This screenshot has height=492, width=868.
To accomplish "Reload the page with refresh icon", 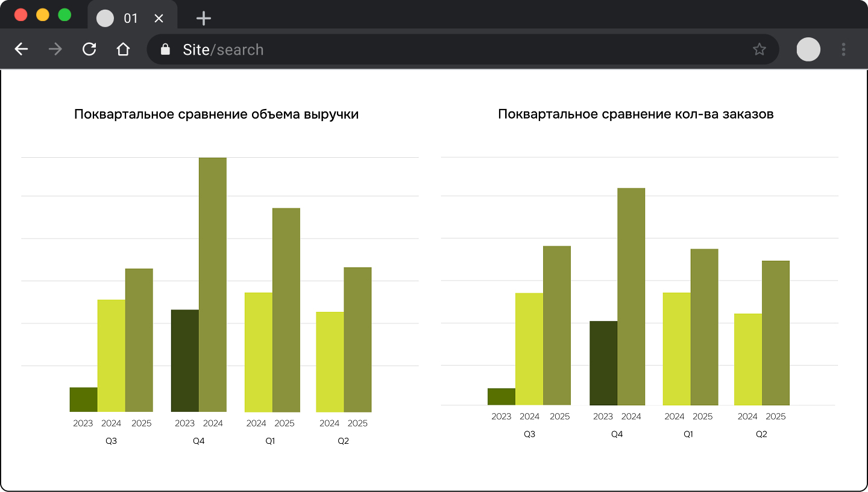I will pyautogui.click(x=89, y=49).
